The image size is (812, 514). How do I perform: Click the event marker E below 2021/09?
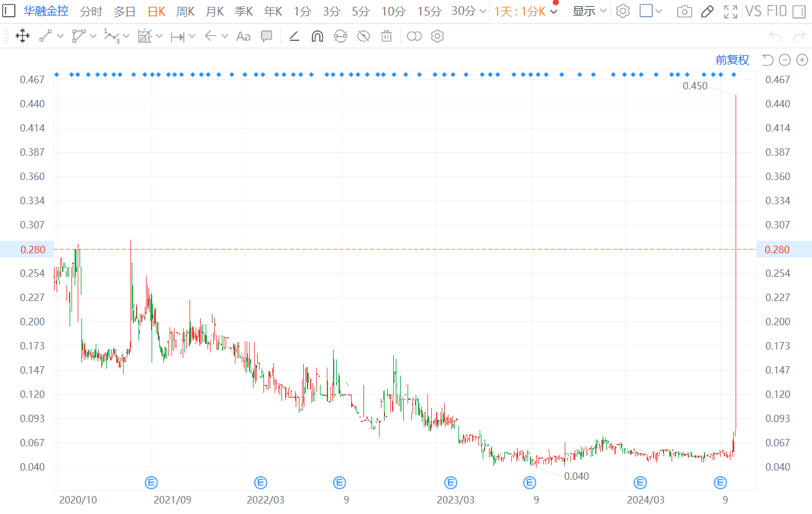151,482
